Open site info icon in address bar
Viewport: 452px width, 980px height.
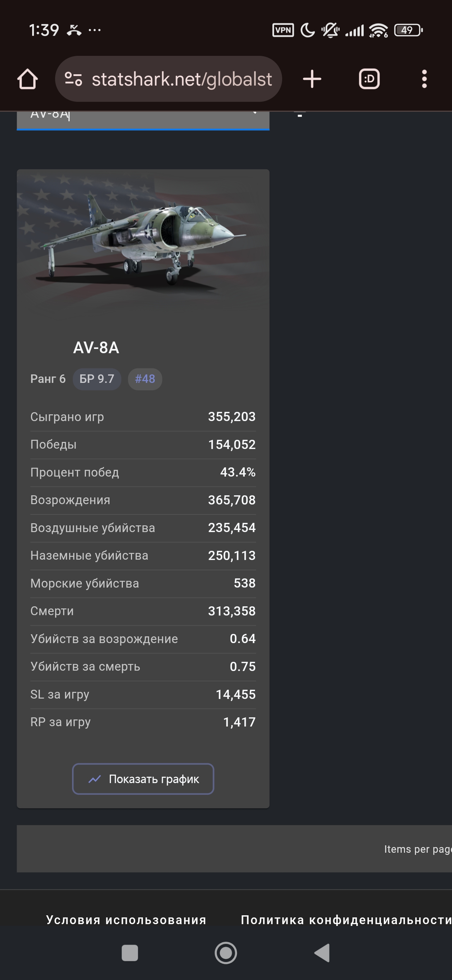pyautogui.click(x=73, y=79)
